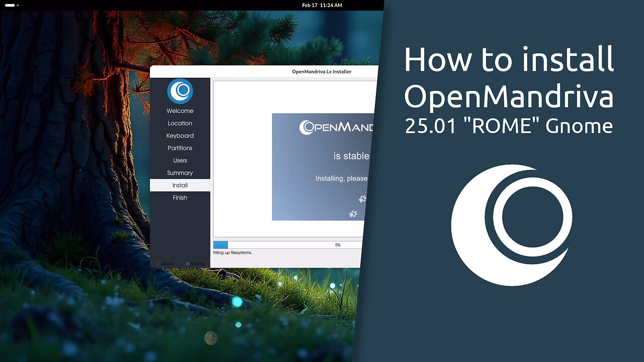644x362 pixels.
Task: Click the large OpenMandriva logo on right banner
Action: 512,225
